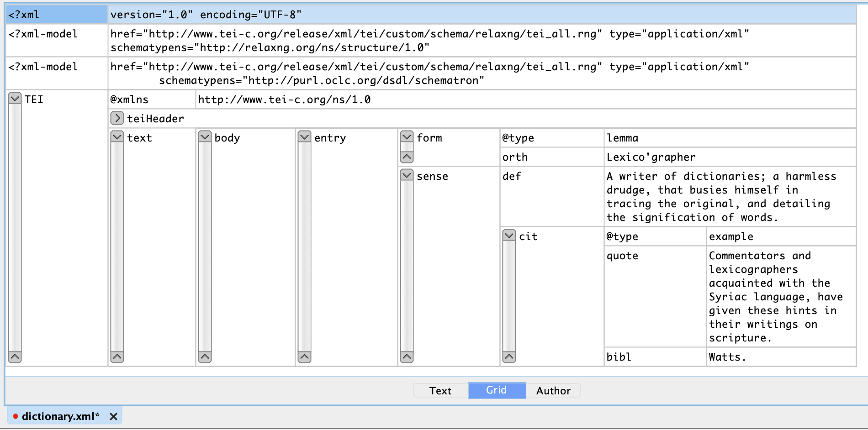Collapse the TEI element with its top arrow
The width and height of the screenshot is (868, 430).
point(15,99)
